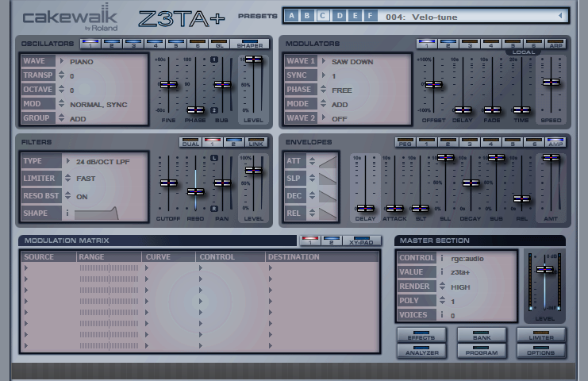Select preset bank E
The image size is (588, 381).
tap(355, 16)
